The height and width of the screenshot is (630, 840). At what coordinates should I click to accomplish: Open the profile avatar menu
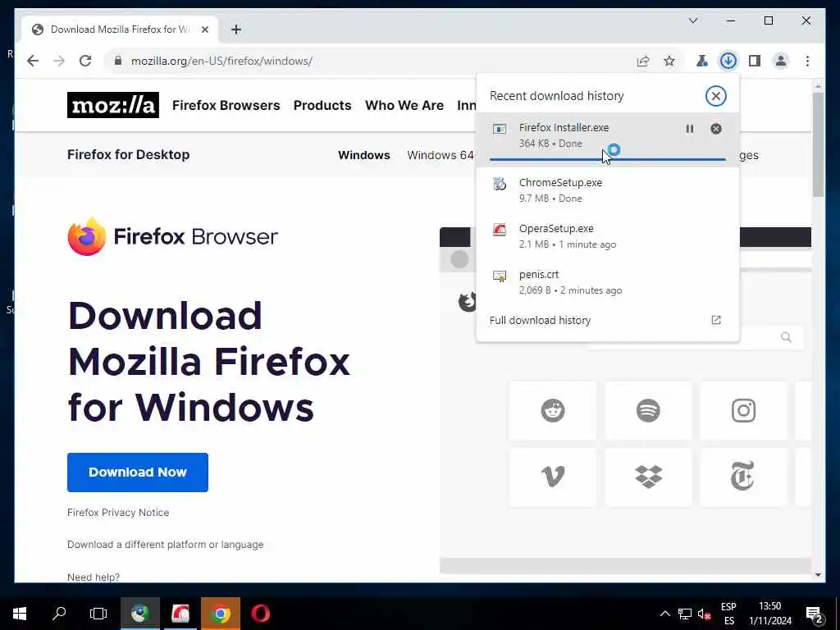(x=781, y=61)
